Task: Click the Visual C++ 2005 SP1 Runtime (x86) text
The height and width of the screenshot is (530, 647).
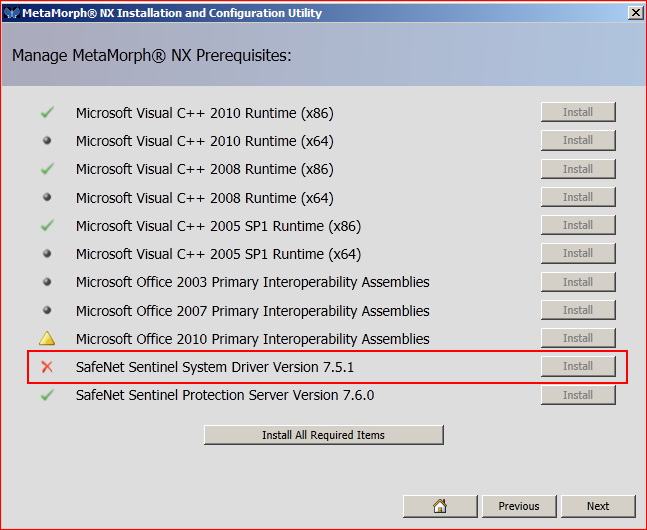Action: tap(218, 226)
